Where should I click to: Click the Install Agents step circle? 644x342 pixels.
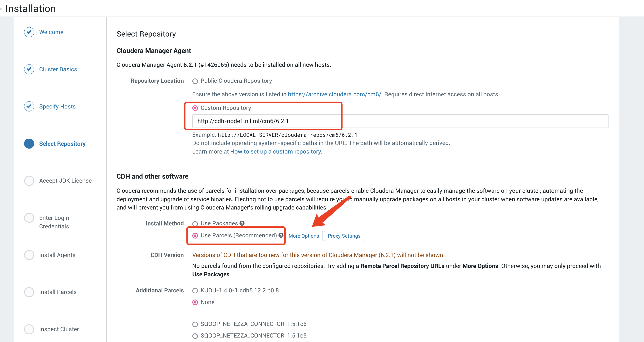29,255
